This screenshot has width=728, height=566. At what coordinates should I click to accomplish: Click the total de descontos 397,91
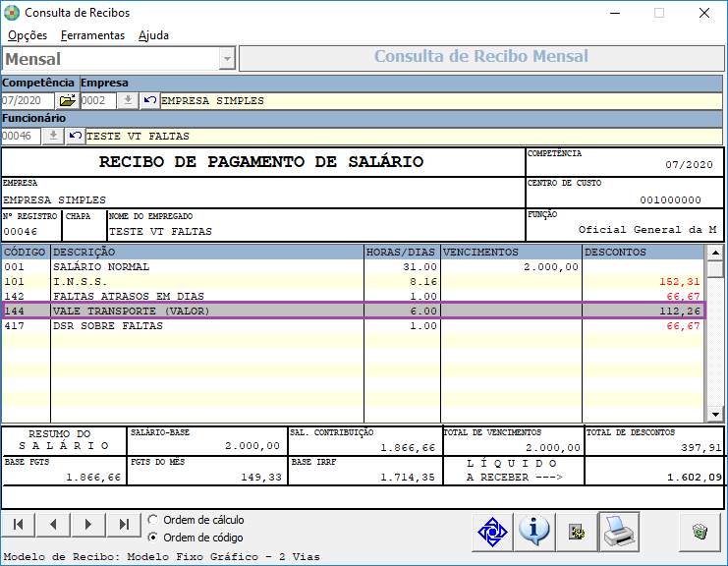click(701, 448)
